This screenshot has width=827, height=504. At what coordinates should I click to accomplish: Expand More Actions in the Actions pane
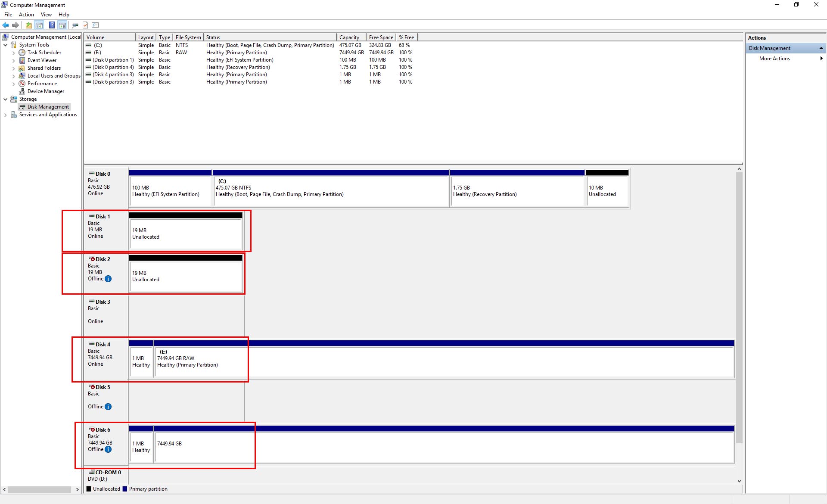tap(786, 59)
